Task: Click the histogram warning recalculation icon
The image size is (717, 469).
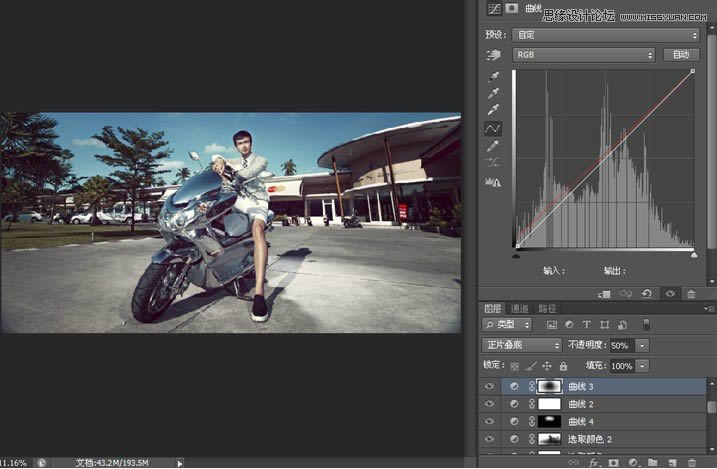Action: [x=493, y=183]
